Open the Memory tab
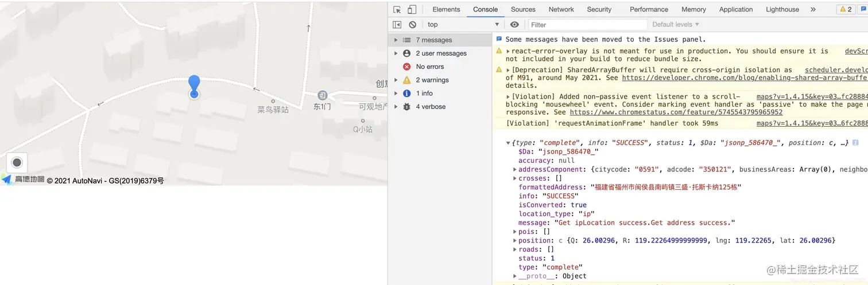The width and height of the screenshot is (868, 285). click(693, 9)
